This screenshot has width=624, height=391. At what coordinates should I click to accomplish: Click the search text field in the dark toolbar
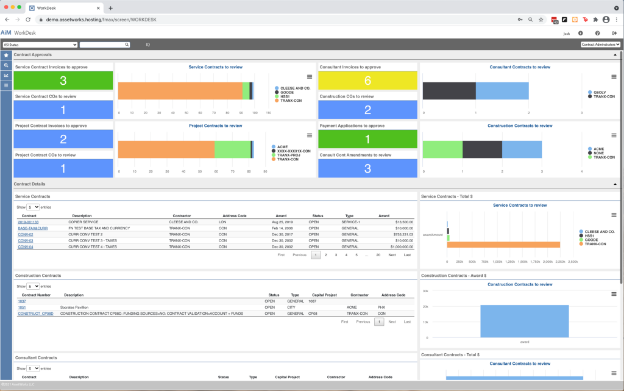[102, 45]
